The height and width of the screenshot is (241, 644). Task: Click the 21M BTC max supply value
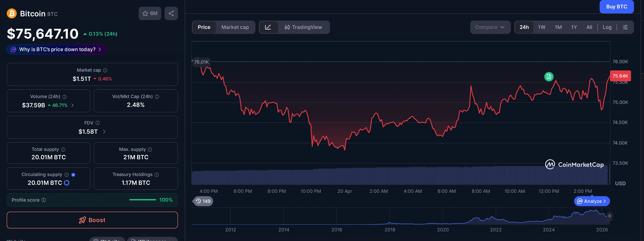pos(136,157)
